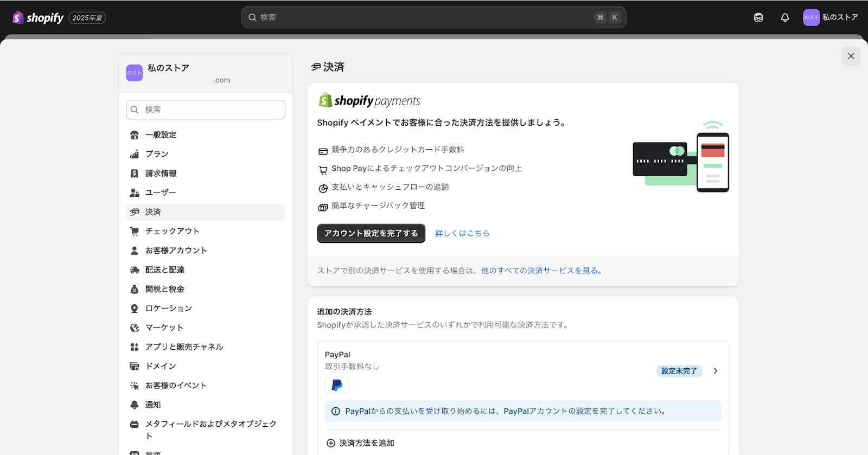The image size is (868, 455).
Task: Select ユーザー in settings menu
Action: 206,193
